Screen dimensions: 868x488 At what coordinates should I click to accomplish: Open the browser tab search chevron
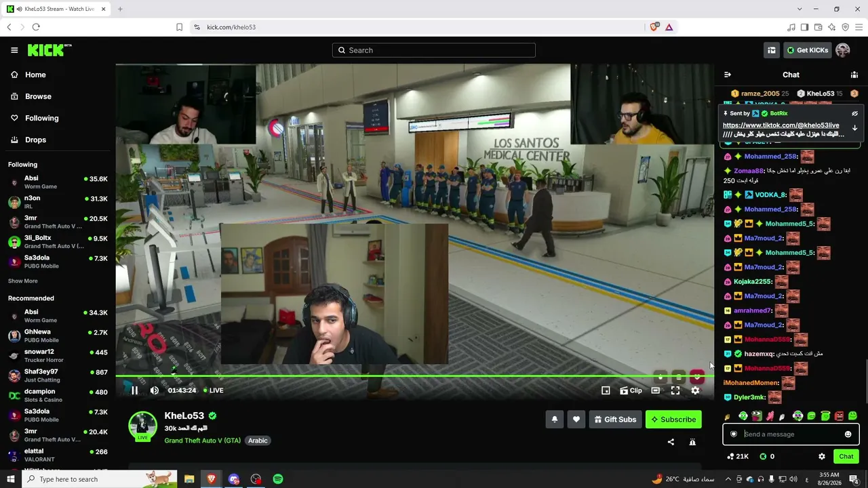coord(800,9)
